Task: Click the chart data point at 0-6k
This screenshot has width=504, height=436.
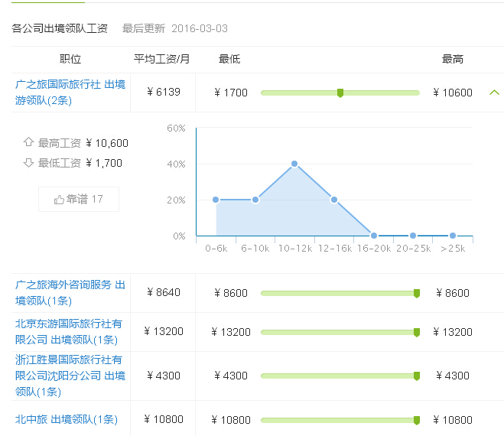Action: coord(216,200)
